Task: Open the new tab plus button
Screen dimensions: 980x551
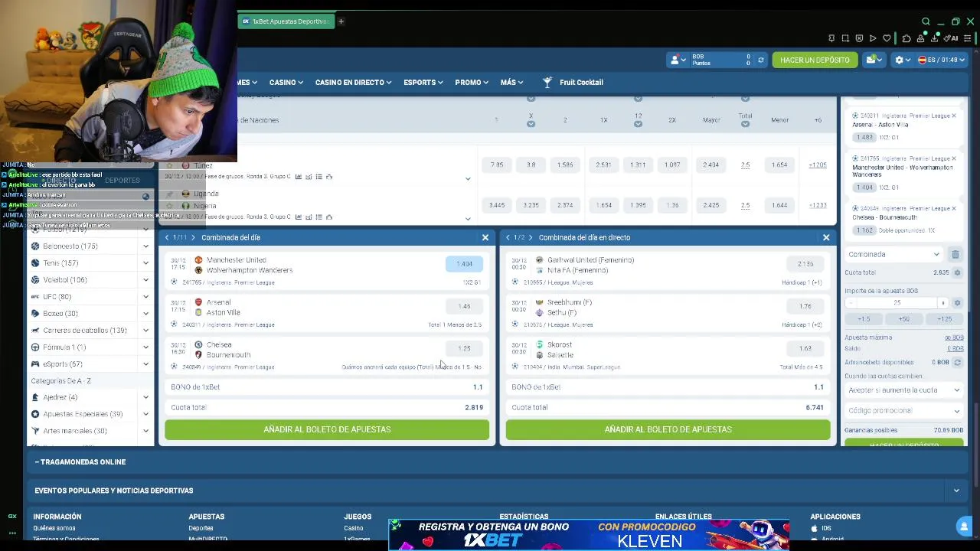Action: [341, 21]
